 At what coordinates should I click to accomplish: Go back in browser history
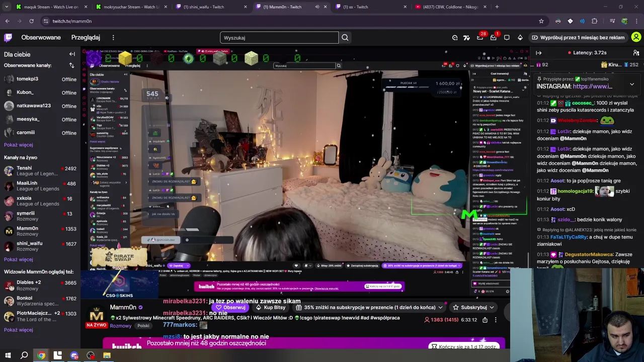[x=7, y=21]
